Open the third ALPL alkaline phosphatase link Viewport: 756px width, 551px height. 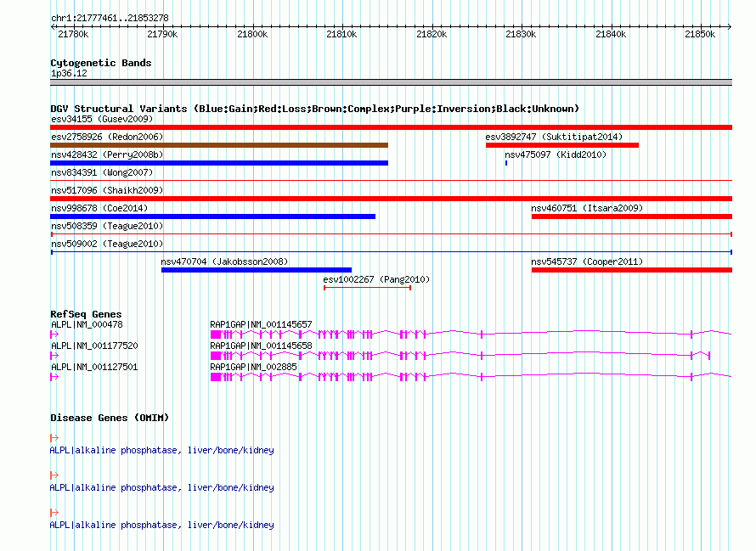tap(162, 525)
